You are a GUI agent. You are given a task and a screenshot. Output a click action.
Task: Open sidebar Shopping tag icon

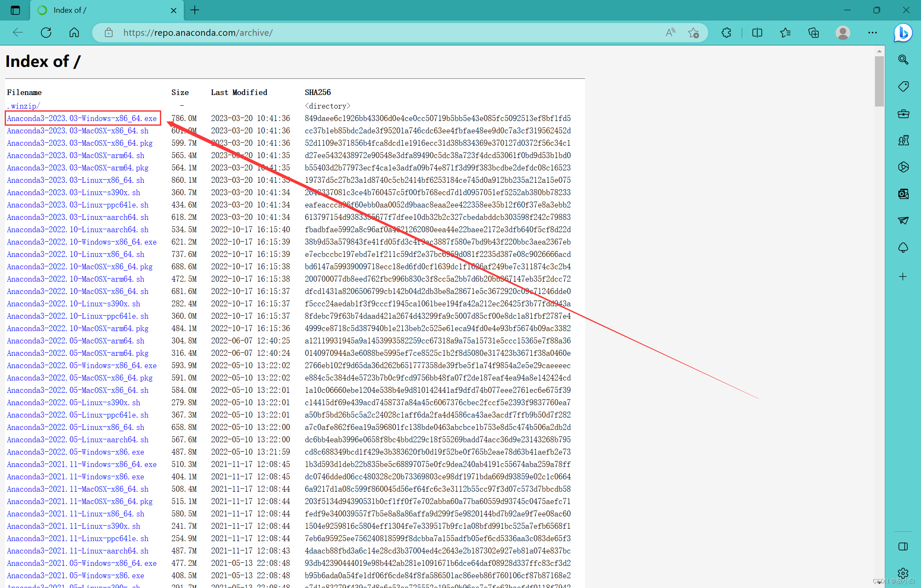click(x=903, y=86)
